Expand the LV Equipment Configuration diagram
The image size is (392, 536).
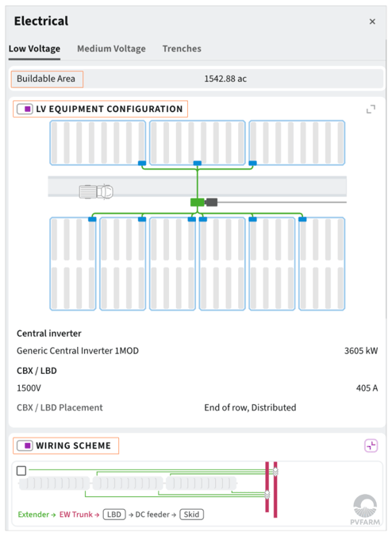click(x=371, y=109)
